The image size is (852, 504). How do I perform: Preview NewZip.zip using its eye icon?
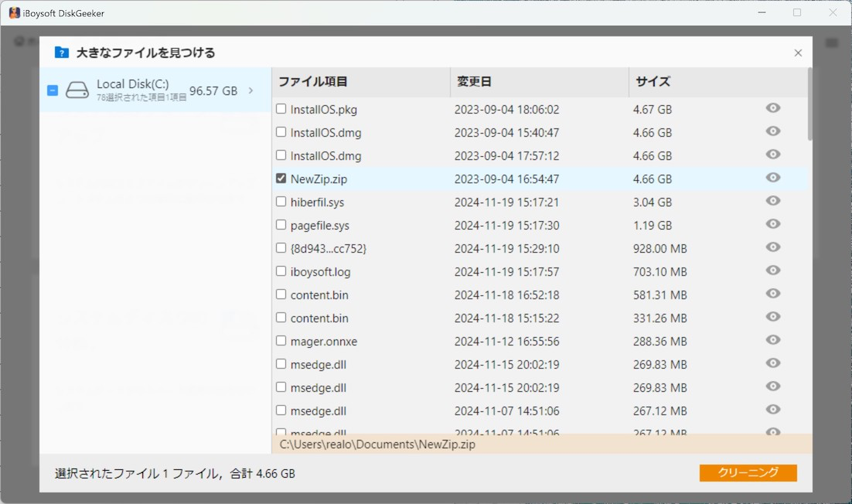(x=772, y=178)
